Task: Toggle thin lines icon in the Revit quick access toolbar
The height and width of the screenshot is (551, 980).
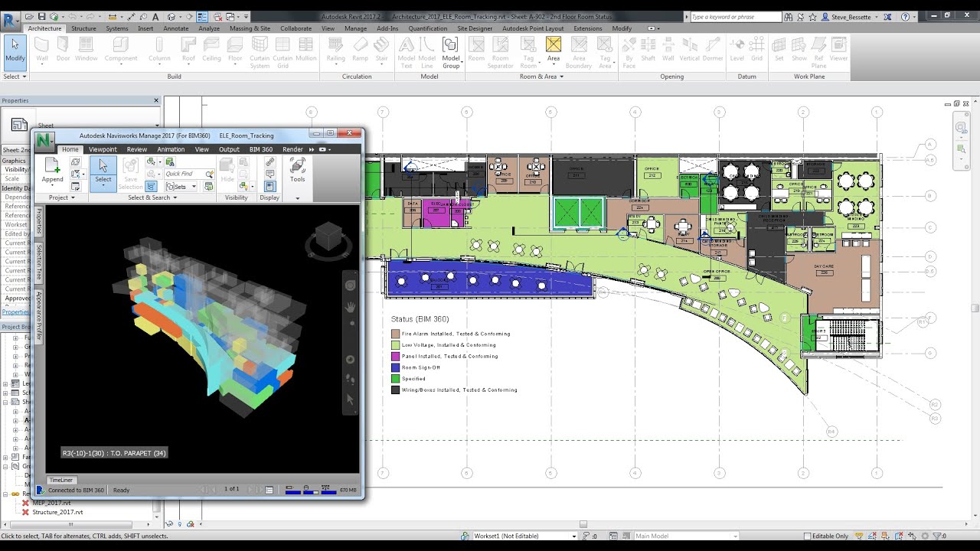Action: pos(203,16)
